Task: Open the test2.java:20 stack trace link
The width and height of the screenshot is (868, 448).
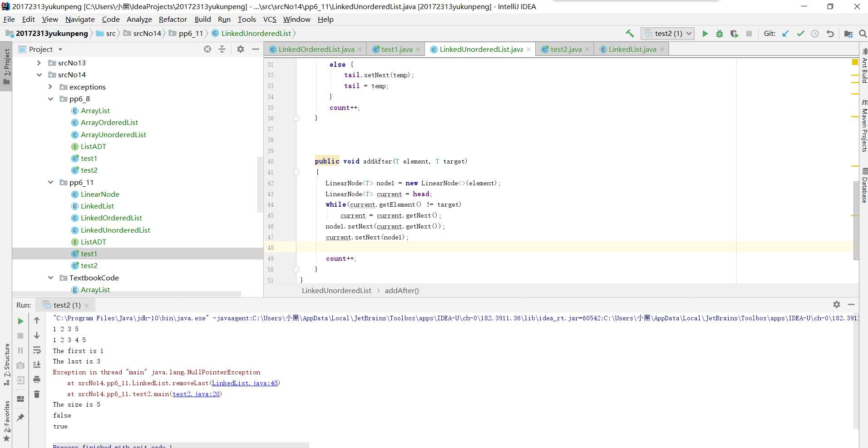Action: point(196,394)
